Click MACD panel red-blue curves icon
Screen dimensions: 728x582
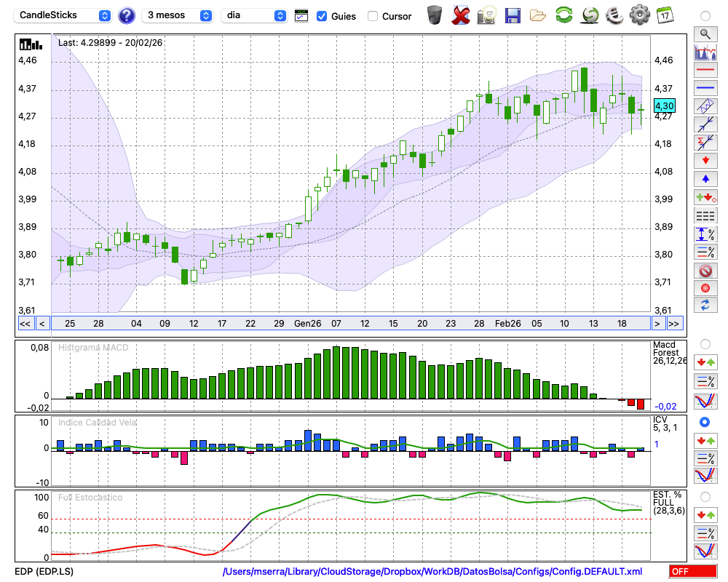705,401
